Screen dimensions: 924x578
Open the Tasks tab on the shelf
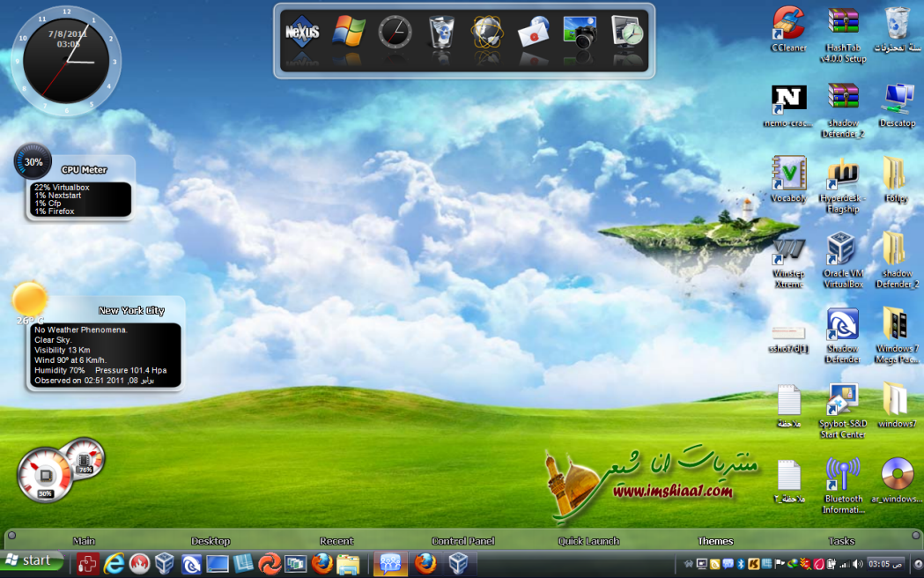pyautogui.click(x=841, y=541)
